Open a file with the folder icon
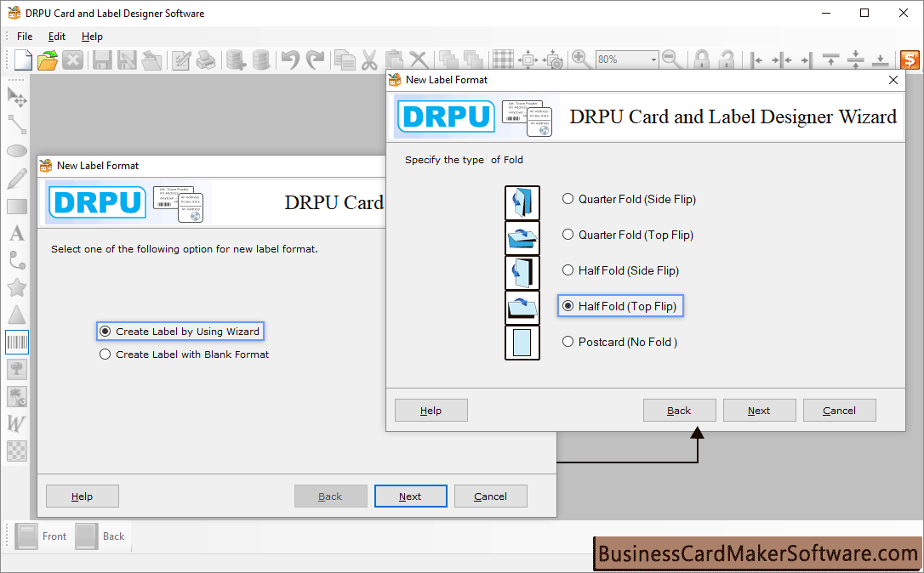This screenshot has height=573, width=924. point(47,60)
